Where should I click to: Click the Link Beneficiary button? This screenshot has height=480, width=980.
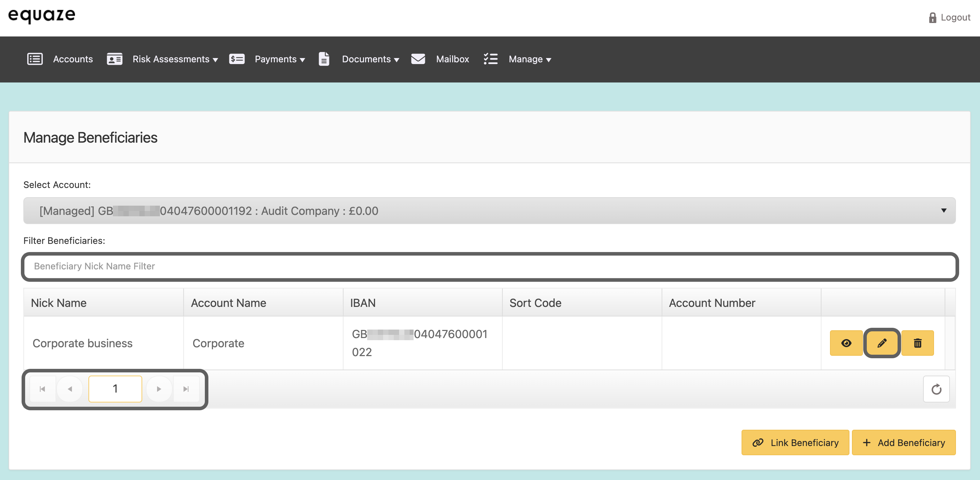coord(795,442)
